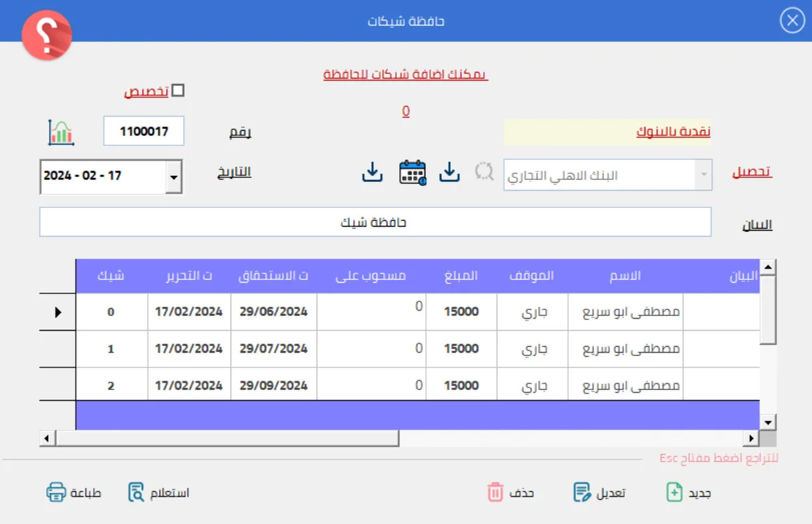The image size is (812, 524).
Task: Click the calendar icon beside the bank field
Action: (x=412, y=173)
